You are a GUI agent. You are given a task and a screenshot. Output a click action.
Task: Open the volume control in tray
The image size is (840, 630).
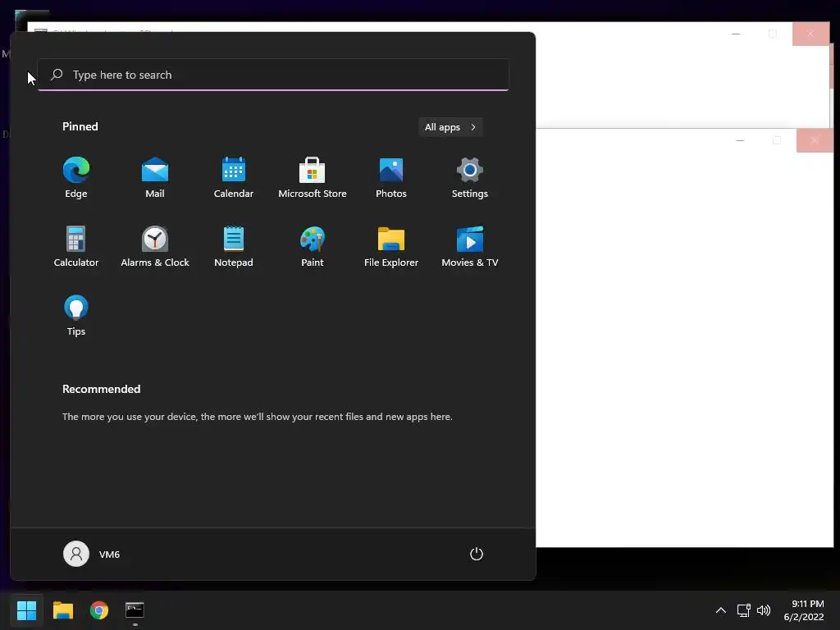pyautogui.click(x=764, y=610)
